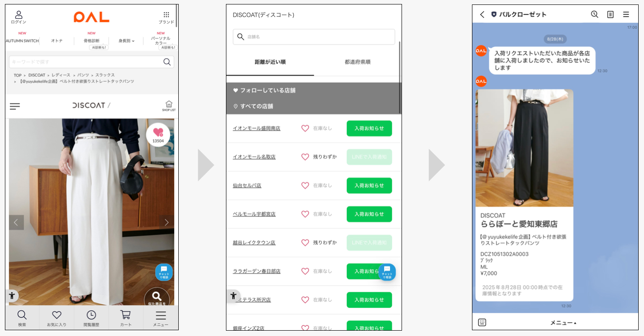The height and width of the screenshot is (336, 644).
Task: Click the スラックス breadcrumb link
Action: click(x=105, y=75)
